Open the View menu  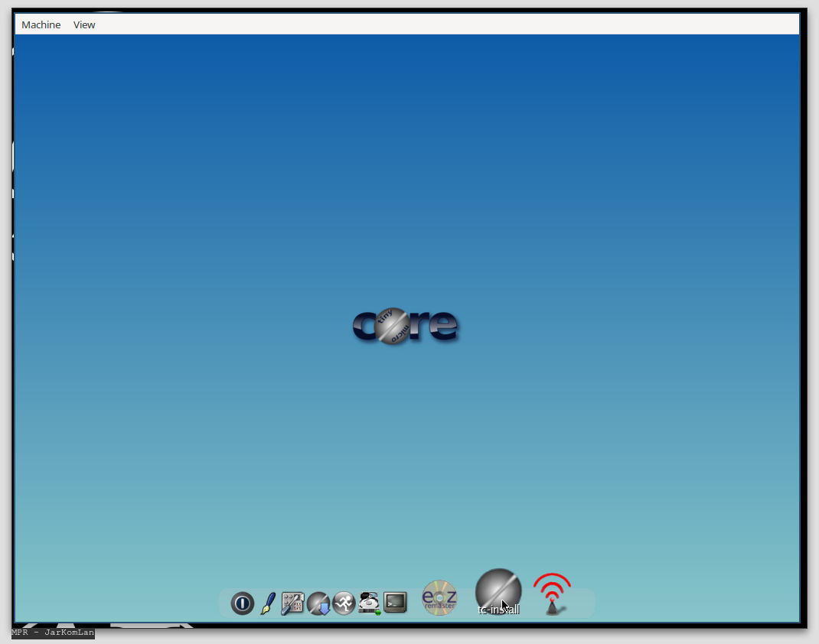(83, 24)
